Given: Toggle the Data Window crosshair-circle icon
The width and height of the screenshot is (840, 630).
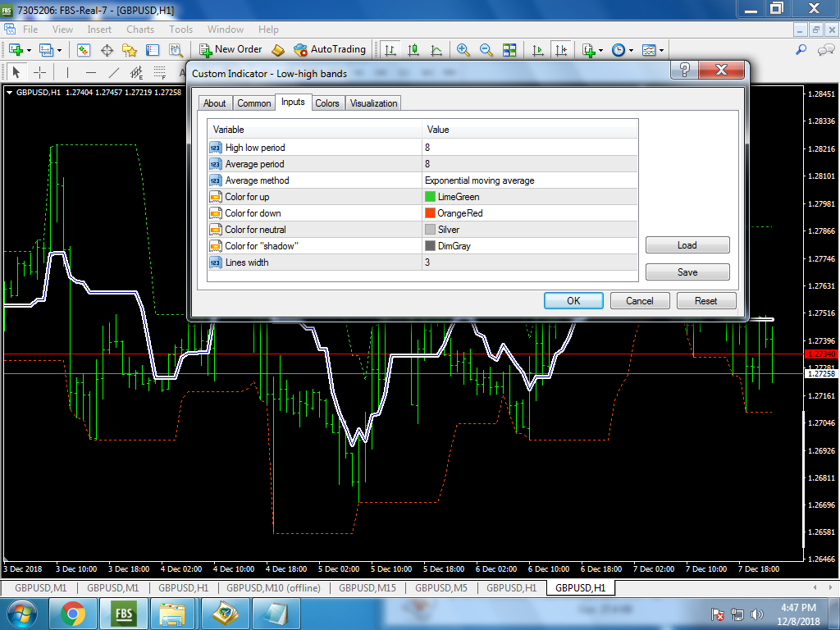Looking at the screenshot, I should tap(107, 50).
